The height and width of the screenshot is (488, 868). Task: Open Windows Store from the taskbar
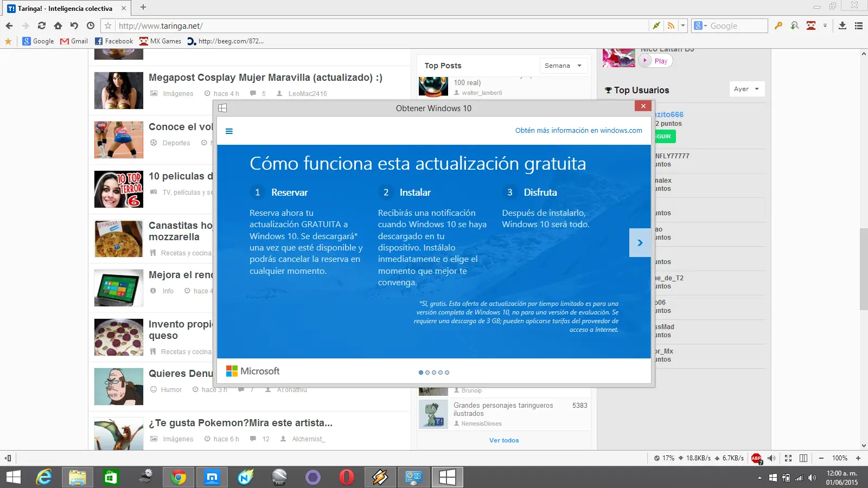pyautogui.click(x=111, y=477)
